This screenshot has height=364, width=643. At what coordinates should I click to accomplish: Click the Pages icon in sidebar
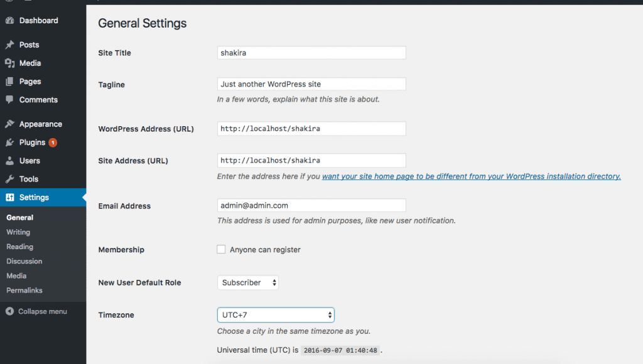(9, 82)
